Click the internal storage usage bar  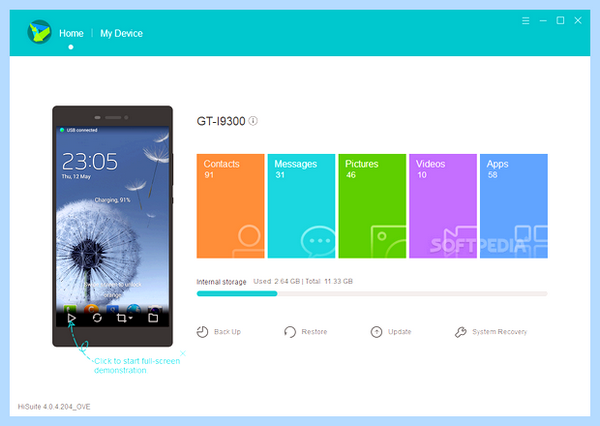pyautogui.click(x=372, y=294)
